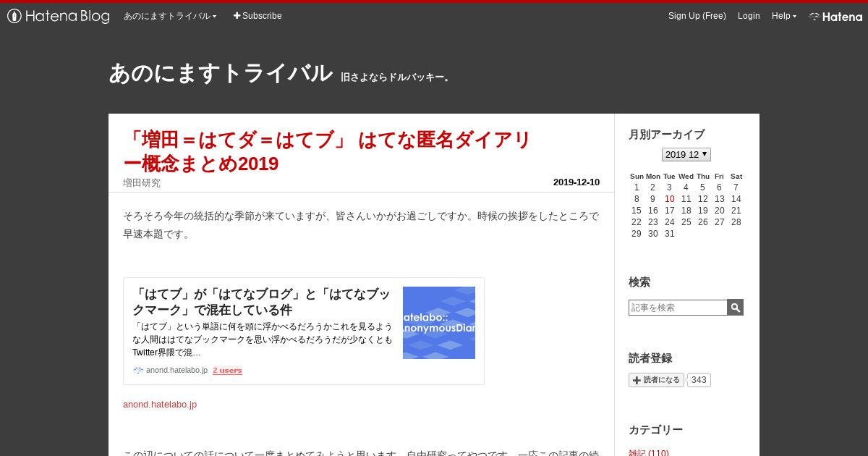Click card domain text anond.hatelabo.jp beside icon
868x456 pixels.
(x=176, y=371)
